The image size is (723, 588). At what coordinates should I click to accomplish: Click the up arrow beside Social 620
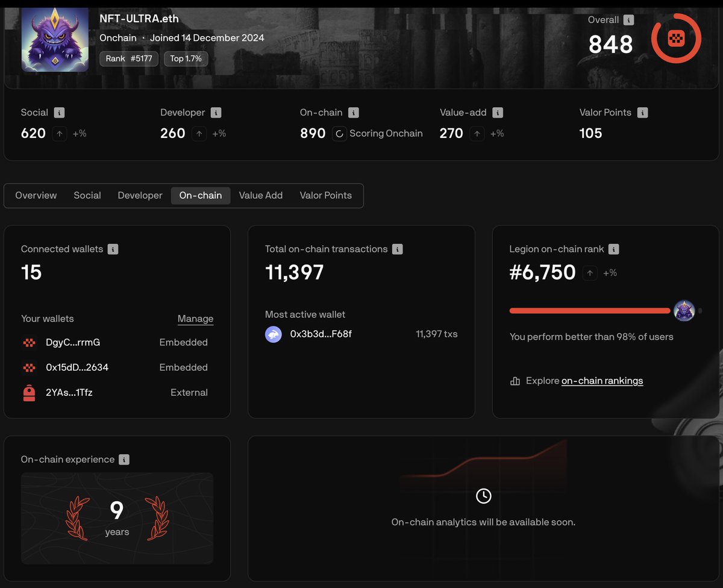pyautogui.click(x=59, y=134)
